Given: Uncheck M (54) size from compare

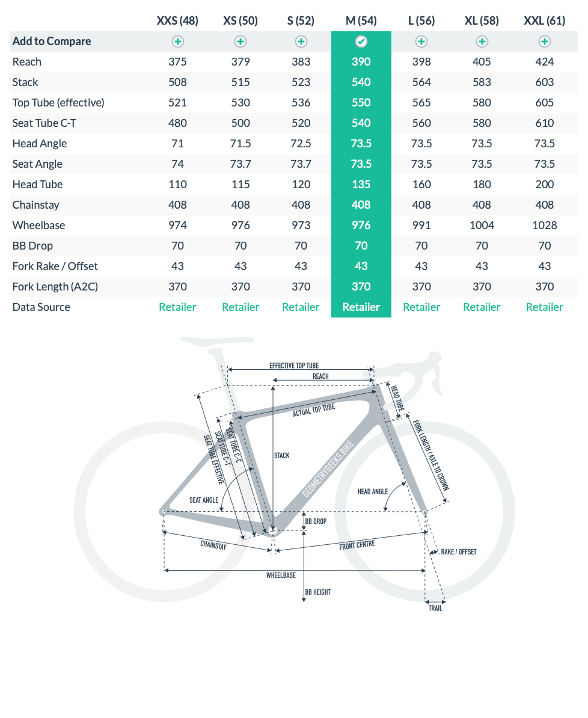Looking at the screenshot, I should pyautogui.click(x=361, y=41).
